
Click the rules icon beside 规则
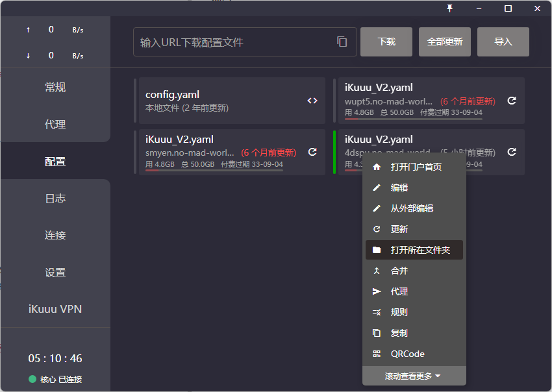point(377,312)
